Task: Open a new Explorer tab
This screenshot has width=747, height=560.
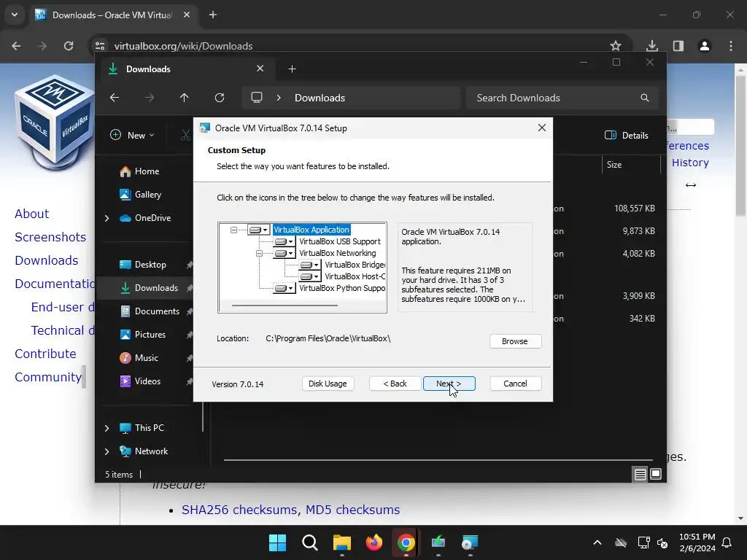Action: [x=292, y=69]
